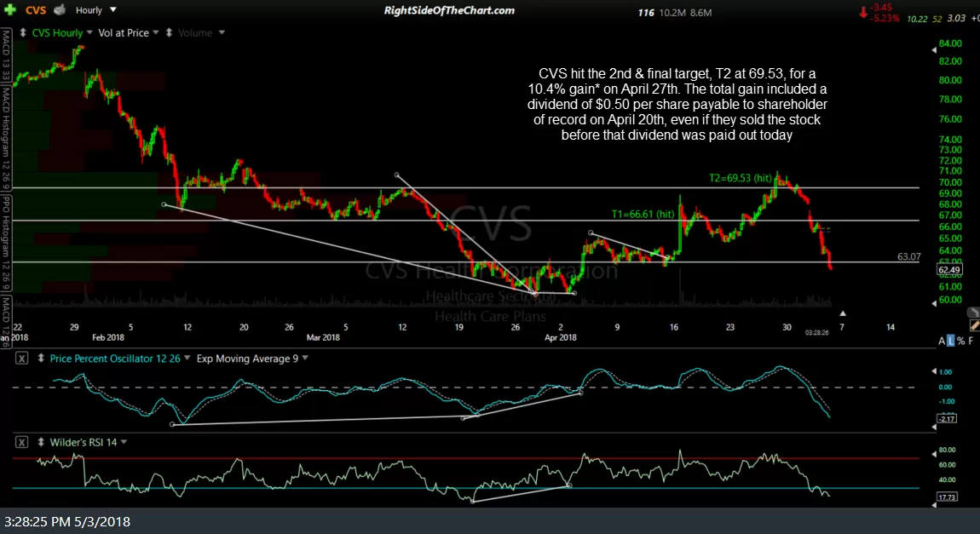Click the move handle of Wilder's RSI
The image size is (980, 534).
(41, 442)
